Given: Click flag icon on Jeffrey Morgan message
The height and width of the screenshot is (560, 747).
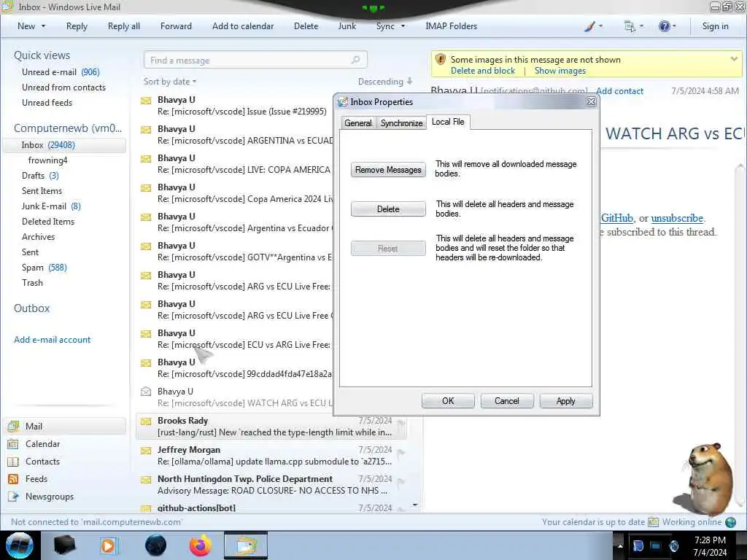Looking at the screenshot, I should [400, 453].
